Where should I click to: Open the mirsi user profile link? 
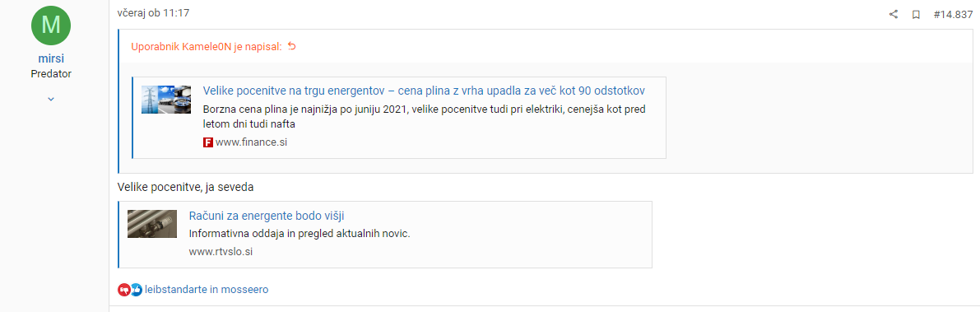pos(51,58)
